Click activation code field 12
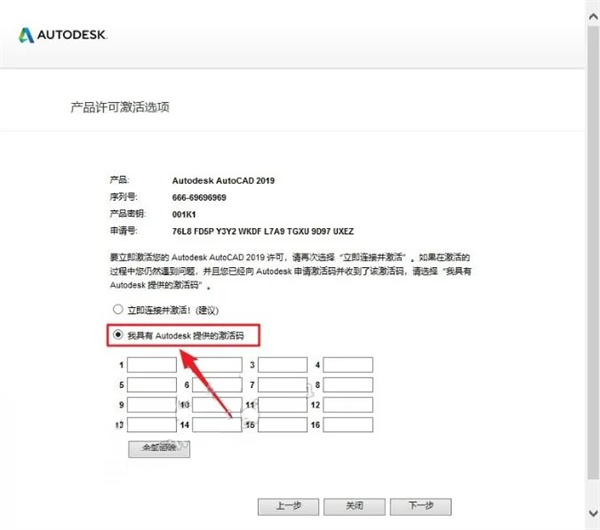 (348, 404)
